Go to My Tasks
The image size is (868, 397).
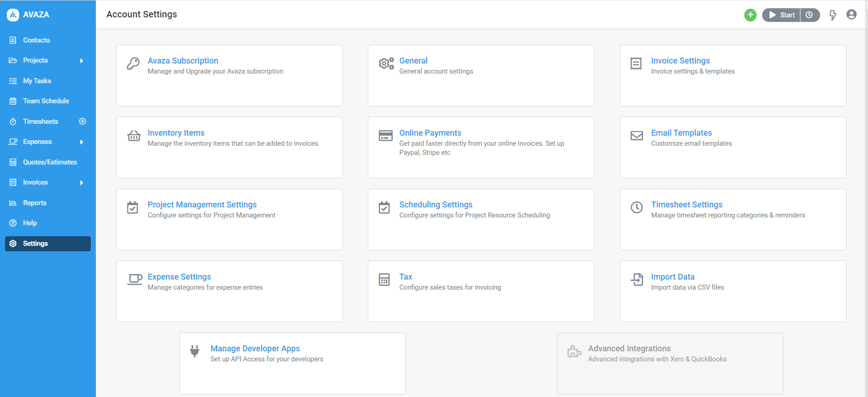pyautogui.click(x=37, y=81)
